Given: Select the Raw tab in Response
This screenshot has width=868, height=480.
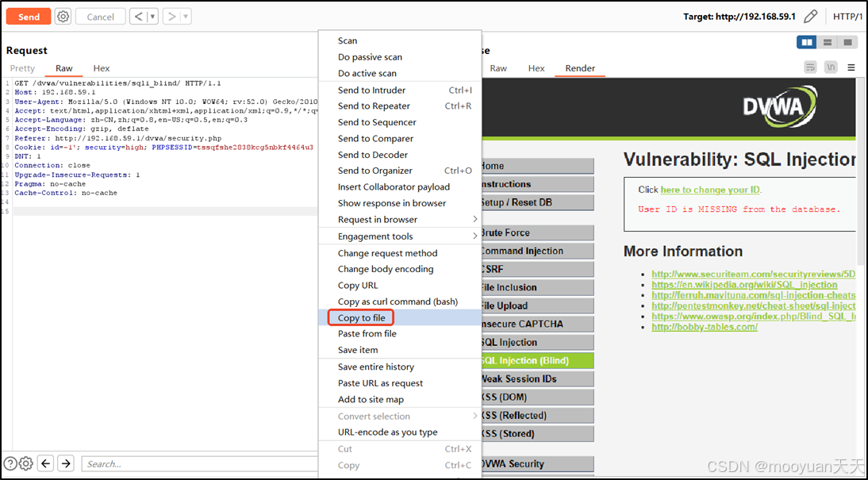Looking at the screenshot, I should point(498,68).
